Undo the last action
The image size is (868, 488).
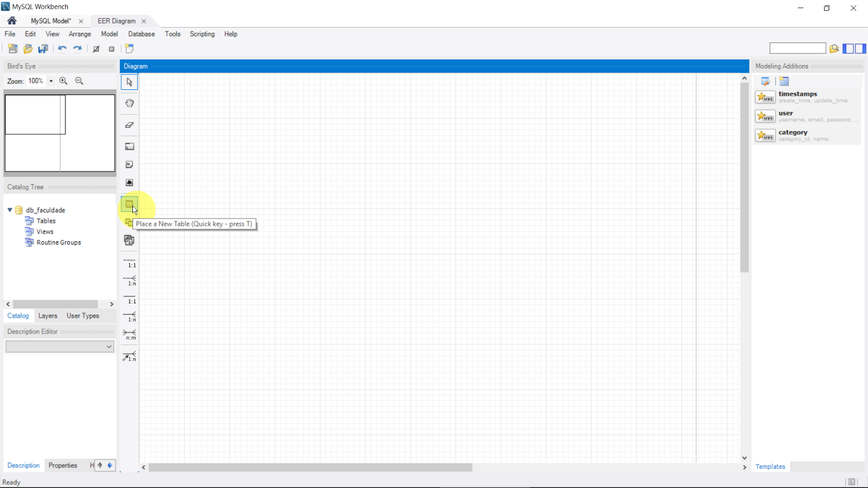click(x=62, y=48)
